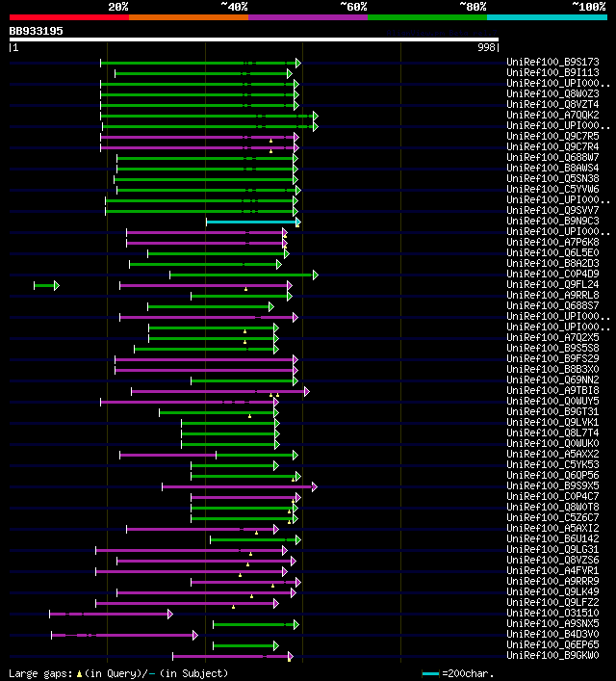
Task: Select the label UniRef100_C5Z6C7
Action: 552,517
